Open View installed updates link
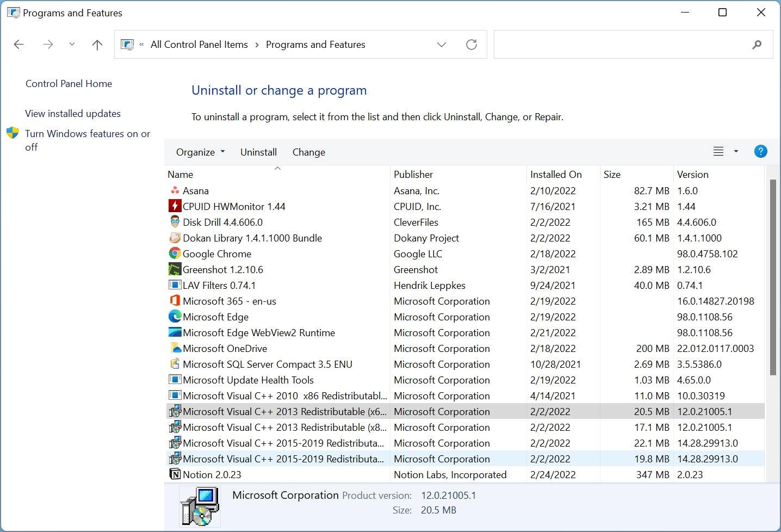The height and width of the screenshot is (532, 781). click(73, 114)
